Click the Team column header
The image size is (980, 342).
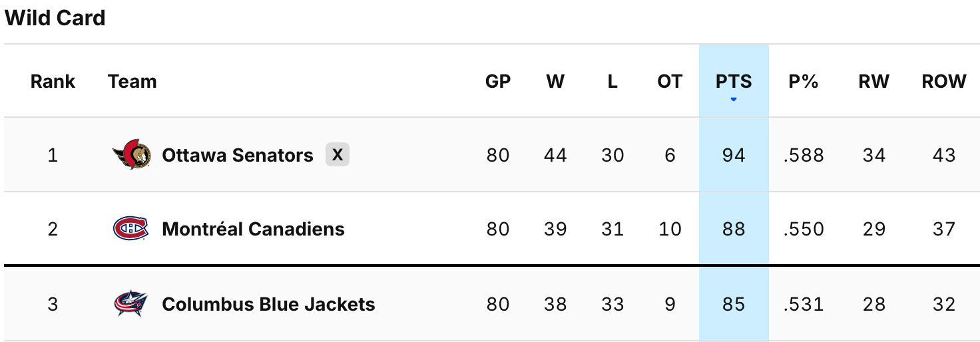[x=132, y=81]
